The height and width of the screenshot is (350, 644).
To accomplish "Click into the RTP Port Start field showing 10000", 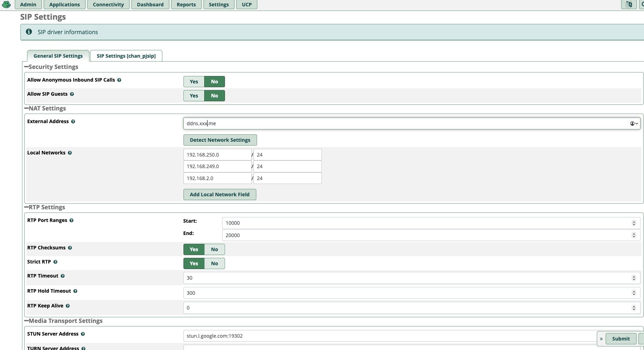I will 431,223.
